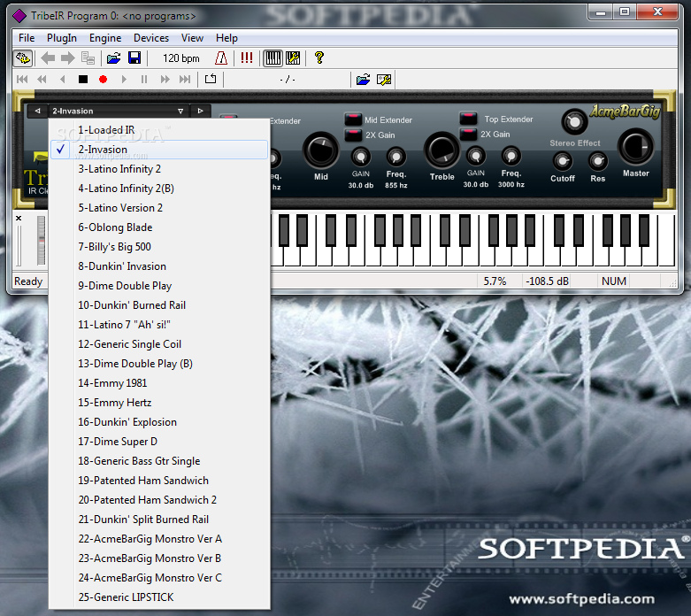
Task: Choose 14-Emmy 1981 preset
Action: pyautogui.click(x=159, y=382)
